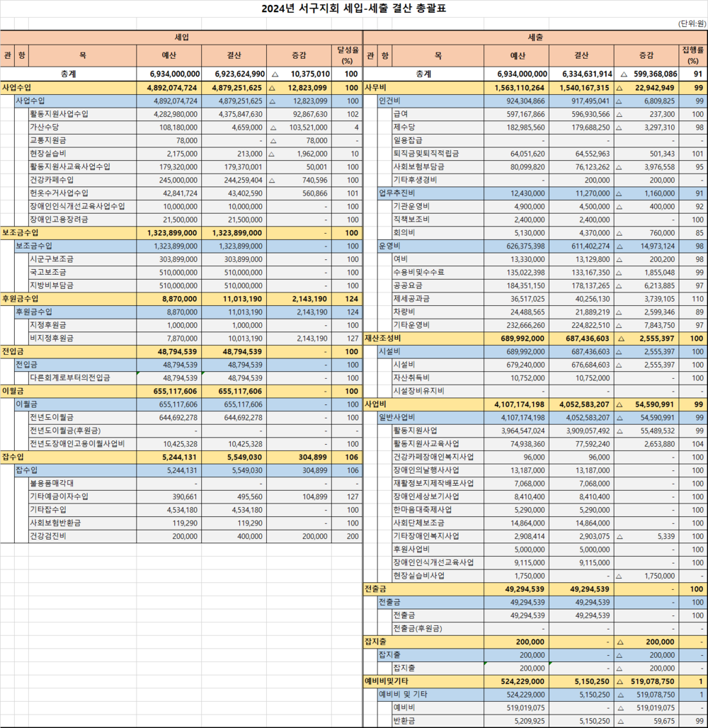Click the '교통지원금' label cell
The image size is (708, 728).
(83, 140)
